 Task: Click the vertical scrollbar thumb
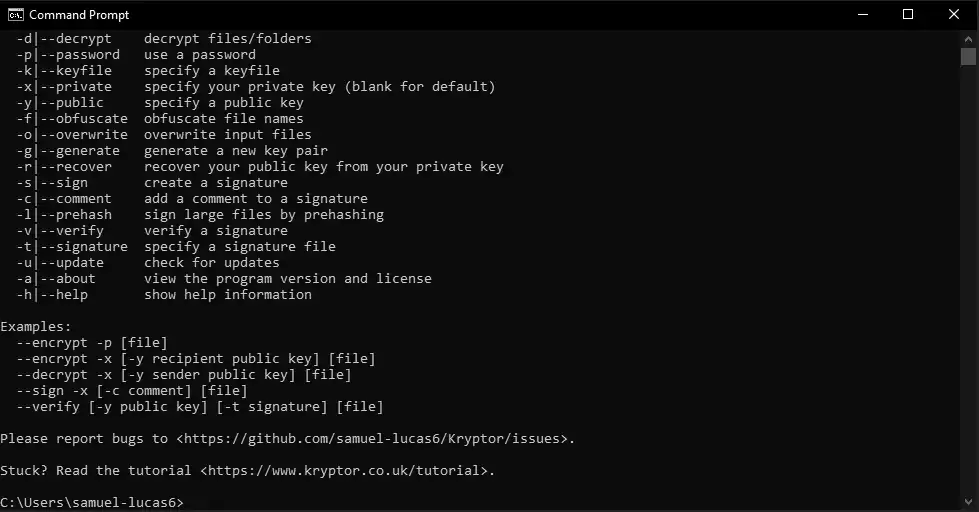pyautogui.click(x=968, y=57)
